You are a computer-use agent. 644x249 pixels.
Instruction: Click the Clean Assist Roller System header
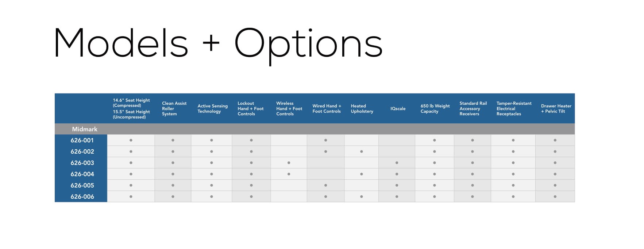point(174,109)
